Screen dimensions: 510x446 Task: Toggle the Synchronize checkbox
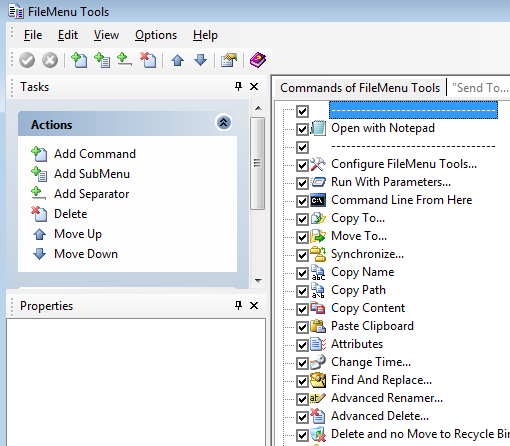302,255
